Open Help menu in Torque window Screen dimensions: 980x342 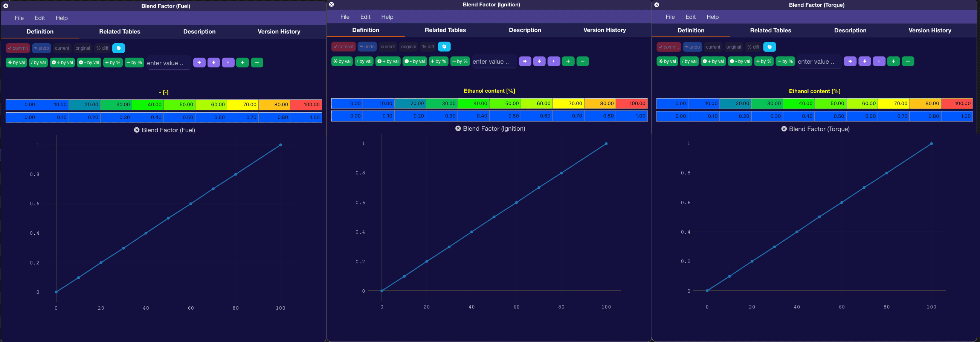[x=713, y=17]
